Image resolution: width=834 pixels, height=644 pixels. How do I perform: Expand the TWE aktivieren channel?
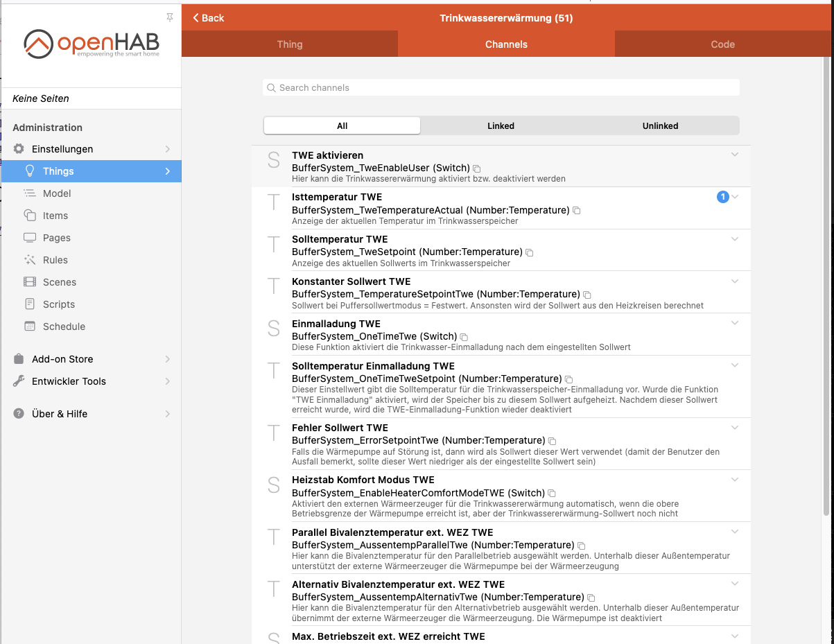click(x=735, y=155)
